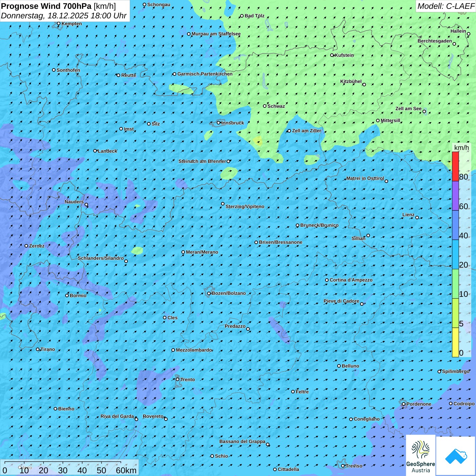476x476 pixels.
Task: Click the Matrei in Osttirol marker
Action: tap(386, 181)
